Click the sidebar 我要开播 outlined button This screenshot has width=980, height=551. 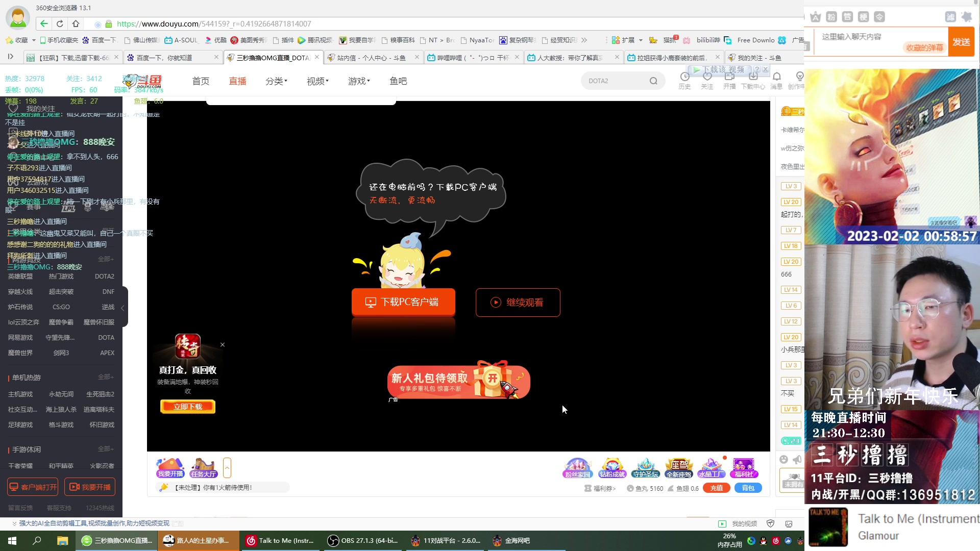90,487
